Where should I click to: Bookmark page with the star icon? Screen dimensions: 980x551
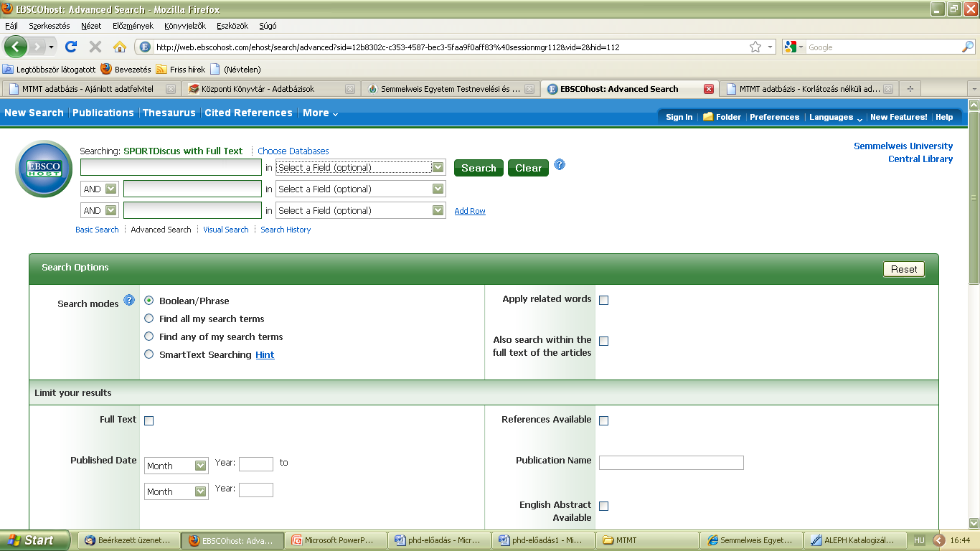[755, 47]
